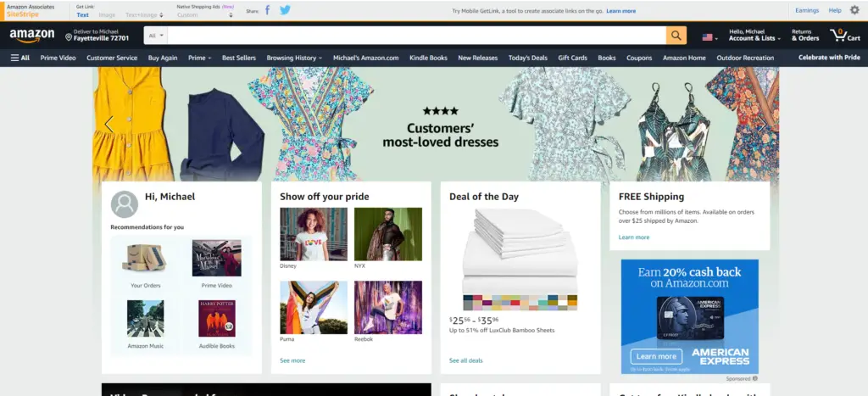Open Your Orders box thumbnail
This screenshot has height=396, width=868.
pyautogui.click(x=144, y=258)
